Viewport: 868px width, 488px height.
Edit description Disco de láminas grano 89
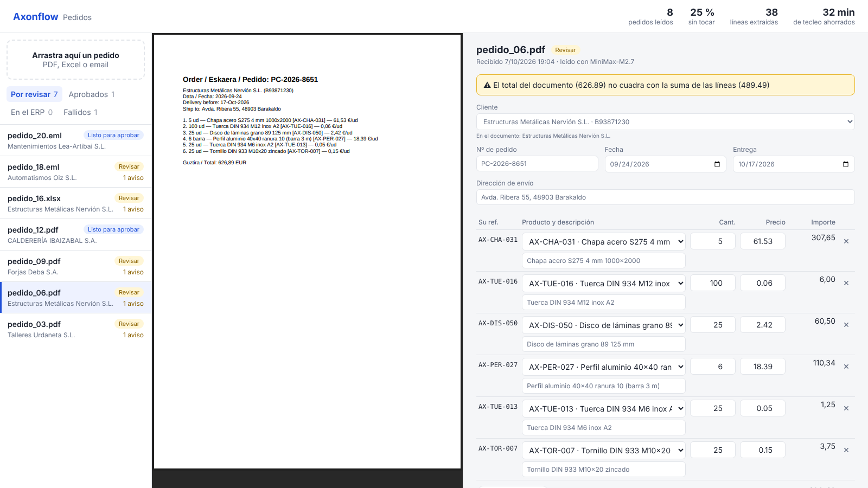point(604,344)
